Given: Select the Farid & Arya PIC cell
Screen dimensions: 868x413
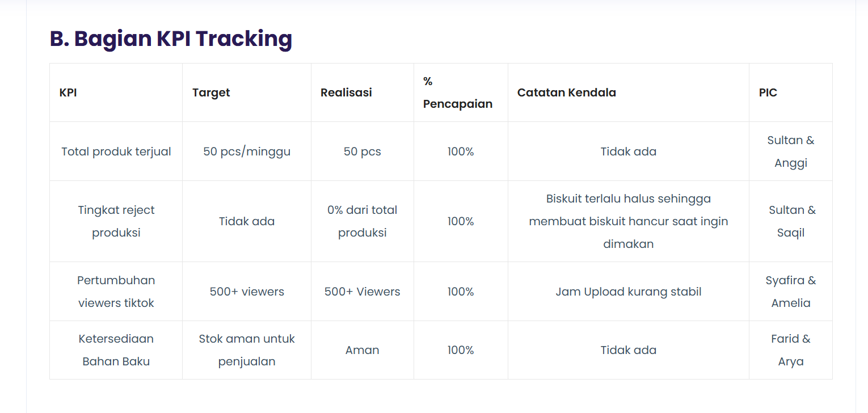Looking at the screenshot, I should 791,350.
